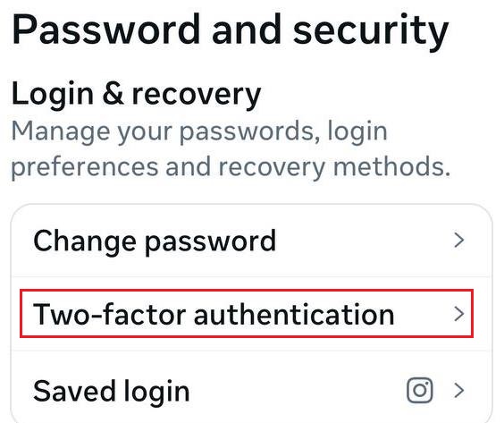The width and height of the screenshot is (504, 423).
Task: Tap the Change password label text
Action: pyautogui.click(x=155, y=241)
